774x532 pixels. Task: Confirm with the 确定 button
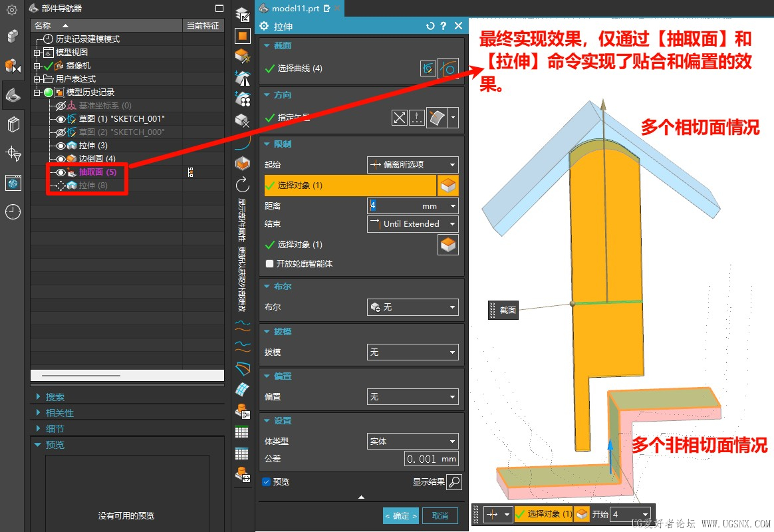tap(401, 516)
